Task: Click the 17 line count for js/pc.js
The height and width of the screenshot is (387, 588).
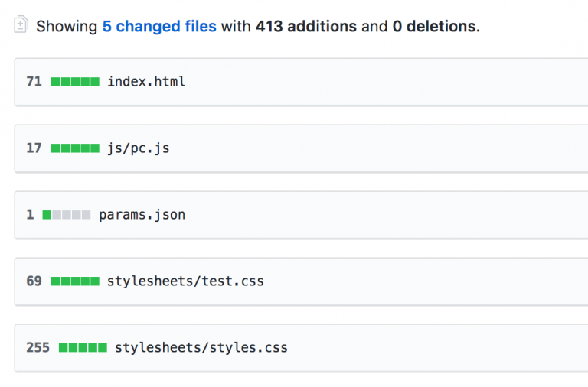Action: (x=34, y=148)
